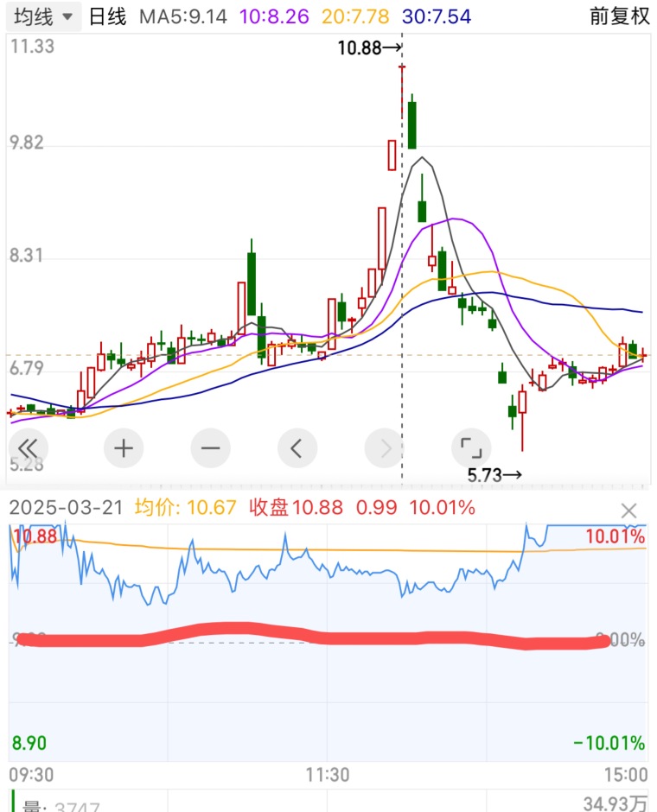Select the 10.88 peak price candle
The height and width of the screenshot is (812, 657).
(x=402, y=92)
